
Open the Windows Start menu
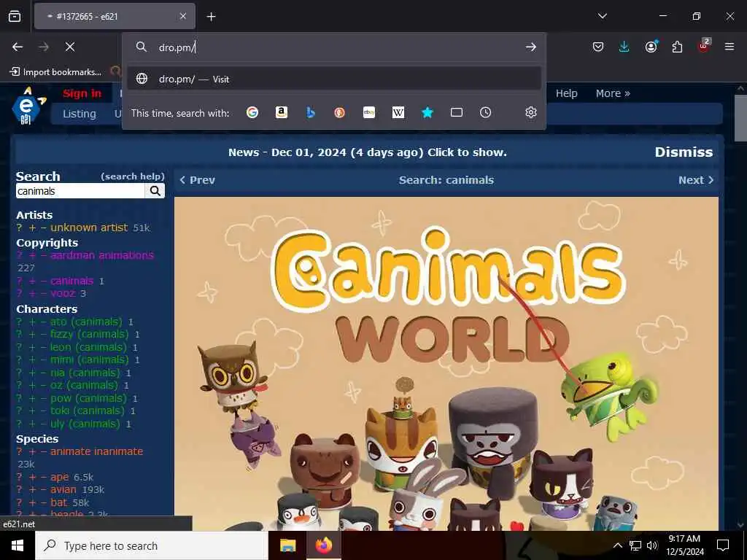click(18, 545)
